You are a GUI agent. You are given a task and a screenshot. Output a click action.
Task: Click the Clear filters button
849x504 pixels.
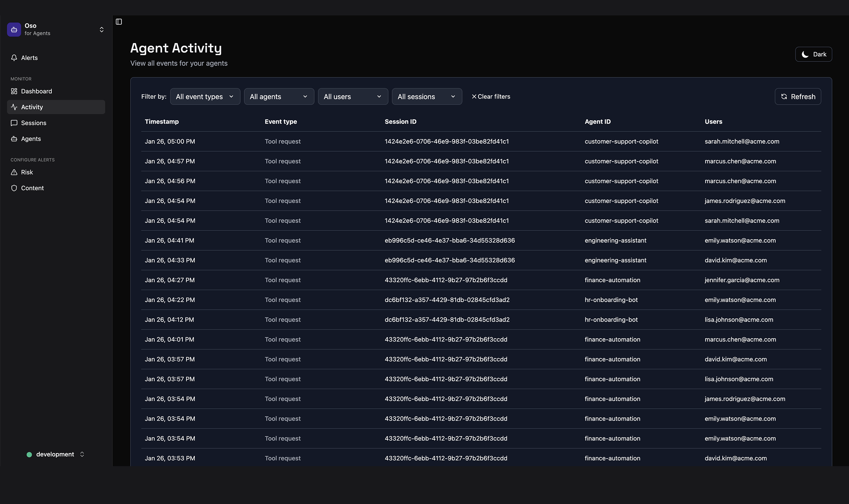point(491,96)
